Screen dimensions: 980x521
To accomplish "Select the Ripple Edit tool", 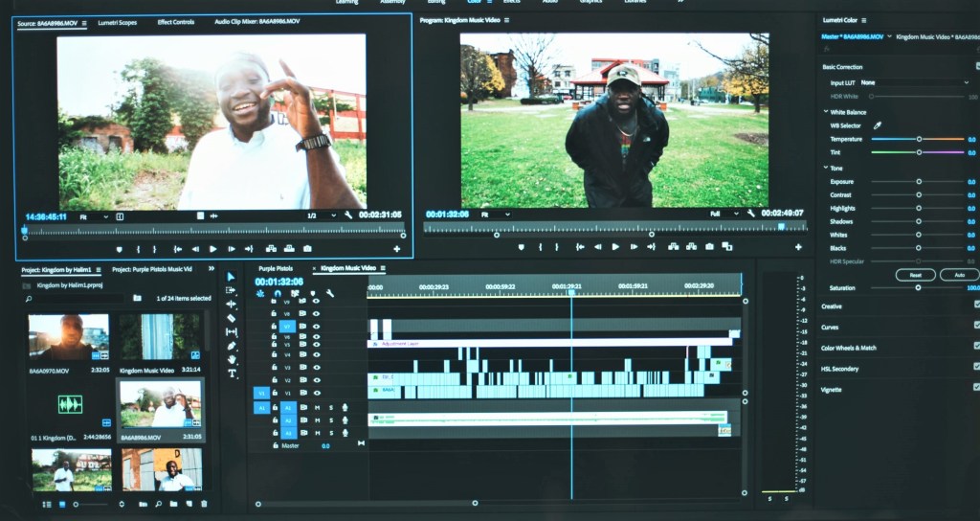I will [231, 304].
